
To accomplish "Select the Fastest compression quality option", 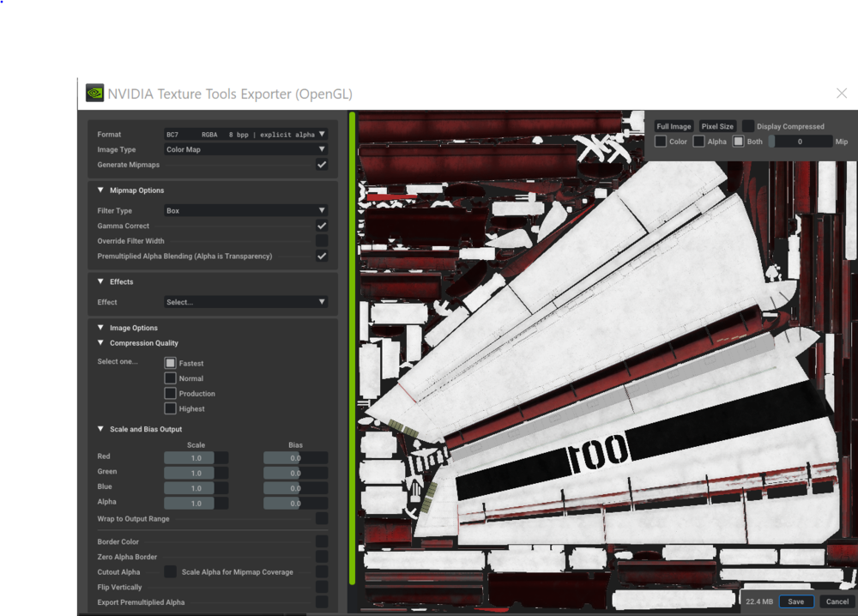I will point(170,363).
